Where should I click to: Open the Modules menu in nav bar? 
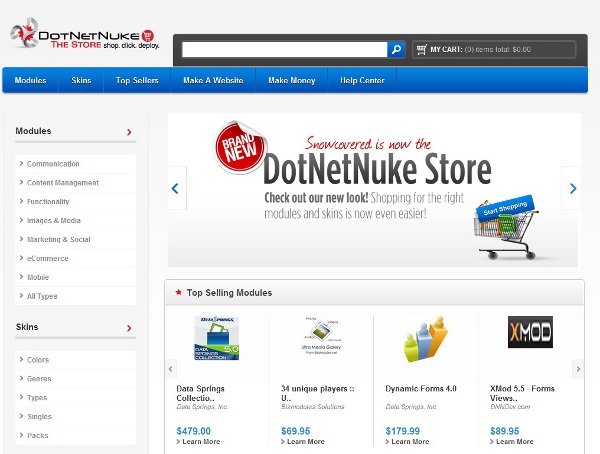[x=30, y=80]
